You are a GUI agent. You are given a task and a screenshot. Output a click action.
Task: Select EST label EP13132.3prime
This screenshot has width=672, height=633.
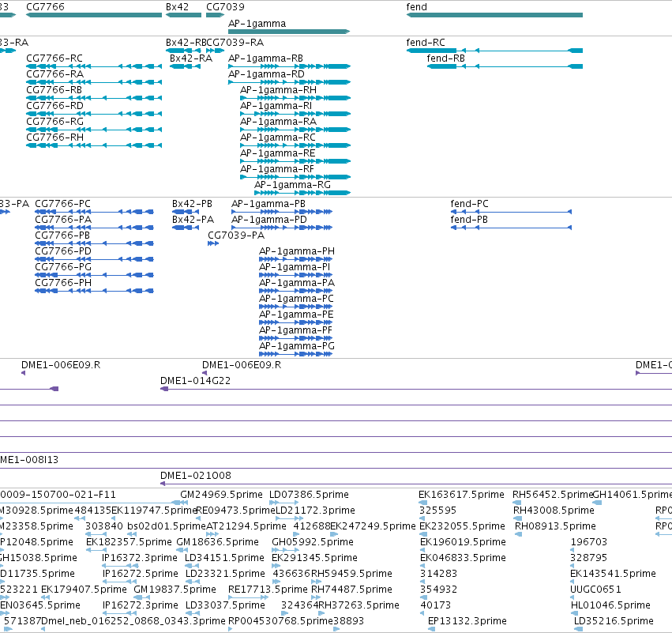pos(467,621)
